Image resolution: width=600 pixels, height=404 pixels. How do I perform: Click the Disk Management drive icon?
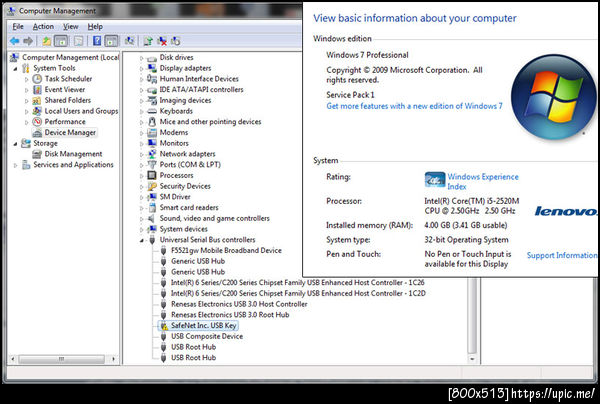pyautogui.click(x=37, y=154)
